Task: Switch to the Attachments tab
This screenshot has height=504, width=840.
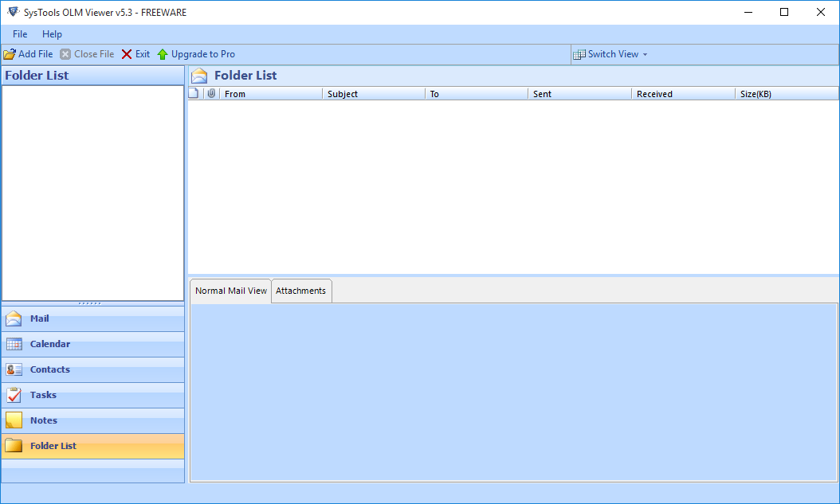Action: click(x=301, y=291)
